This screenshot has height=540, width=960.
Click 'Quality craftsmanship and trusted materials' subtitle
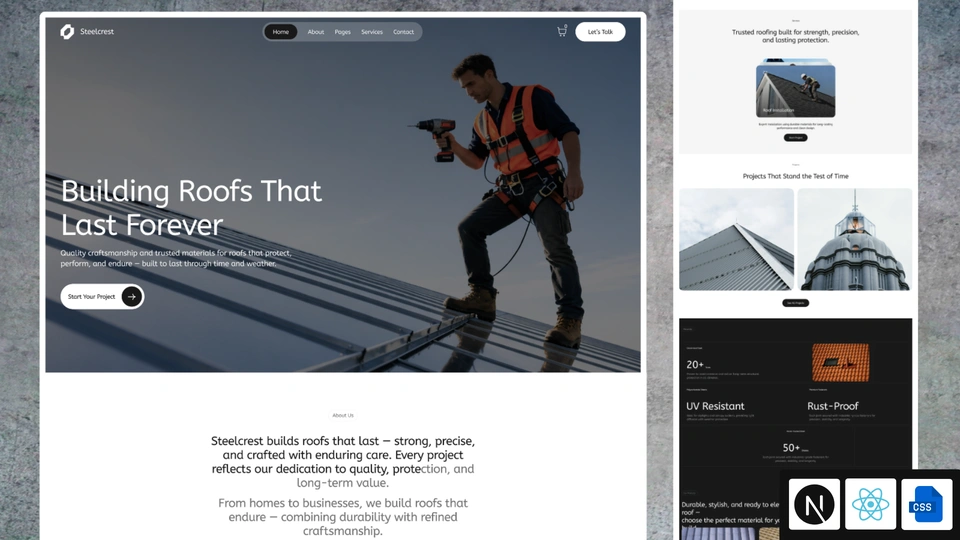point(176,258)
